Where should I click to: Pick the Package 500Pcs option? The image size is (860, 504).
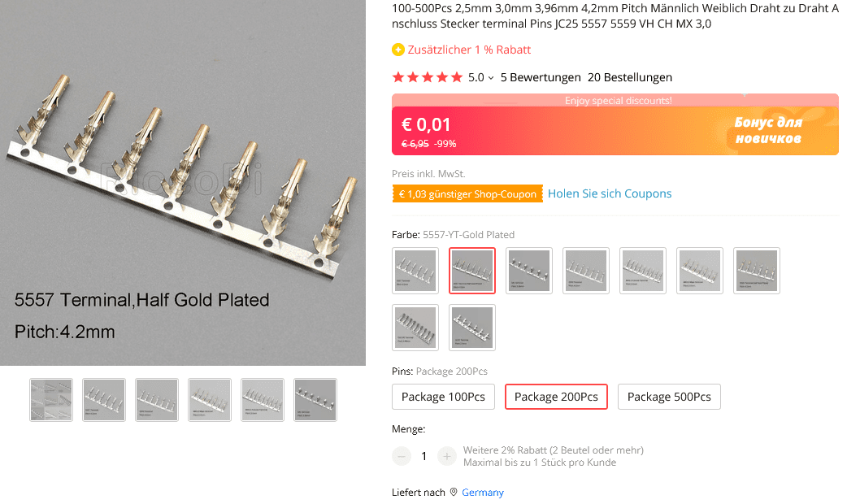pos(669,397)
